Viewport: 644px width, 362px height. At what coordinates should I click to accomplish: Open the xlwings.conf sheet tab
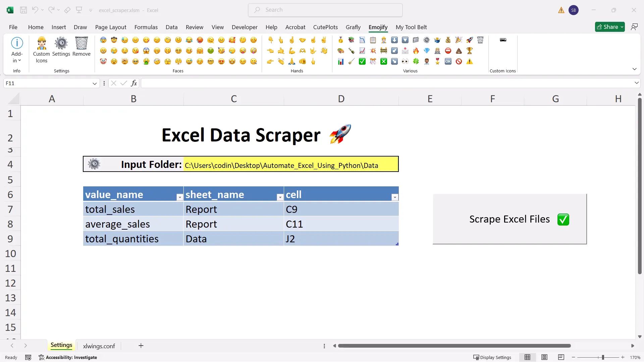[x=99, y=346]
